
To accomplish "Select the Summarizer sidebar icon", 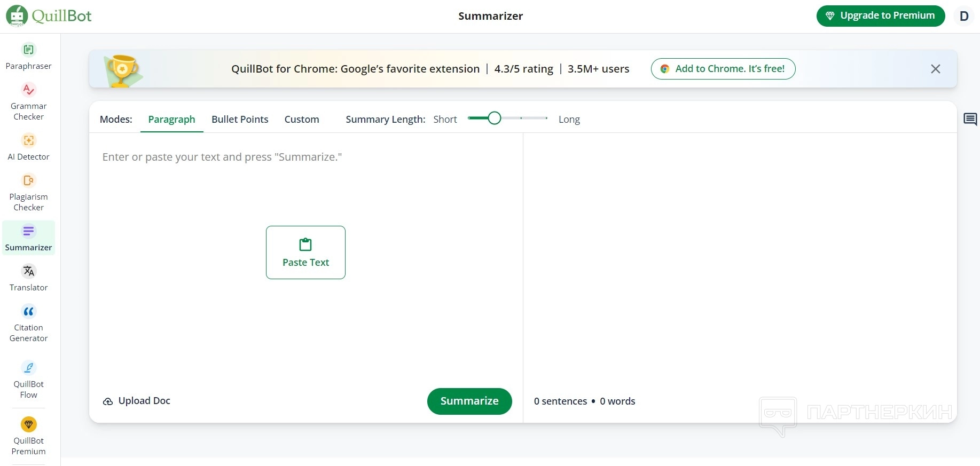I will coord(28,231).
